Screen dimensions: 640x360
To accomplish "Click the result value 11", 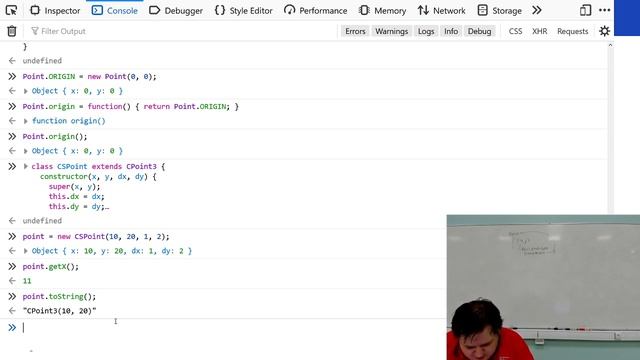I will click(27, 281).
